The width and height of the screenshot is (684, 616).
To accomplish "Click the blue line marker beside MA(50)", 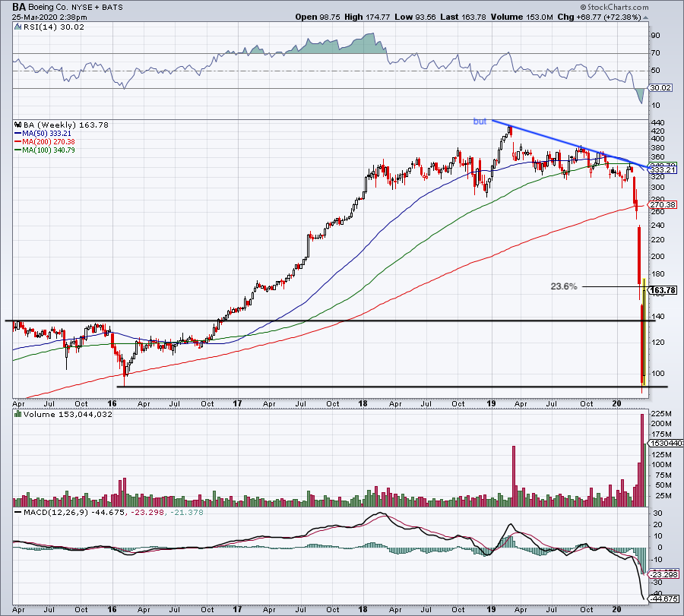I will 18,134.
